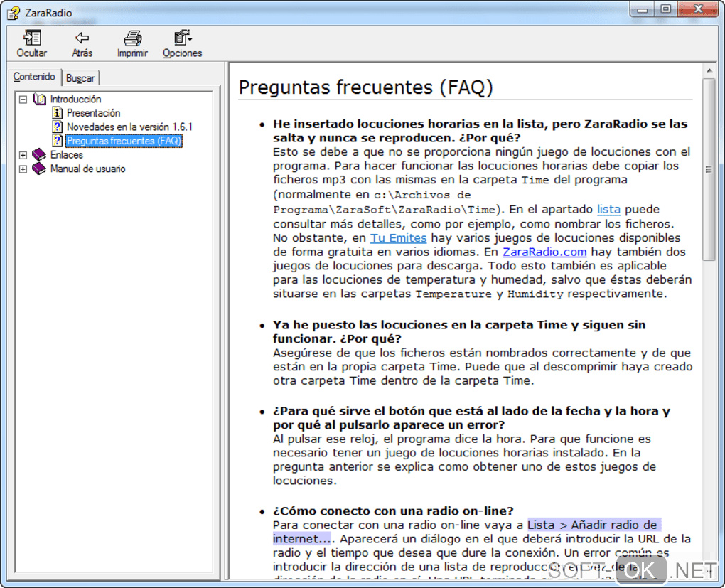Viewport: 725px width, 588px height.
Task: Click the scroll-up arrow of content pane
Action: [x=708, y=70]
